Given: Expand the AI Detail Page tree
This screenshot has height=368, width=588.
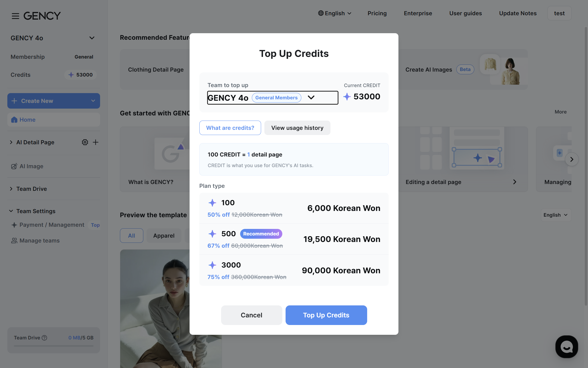Looking at the screenshot, I should point(11,142).
